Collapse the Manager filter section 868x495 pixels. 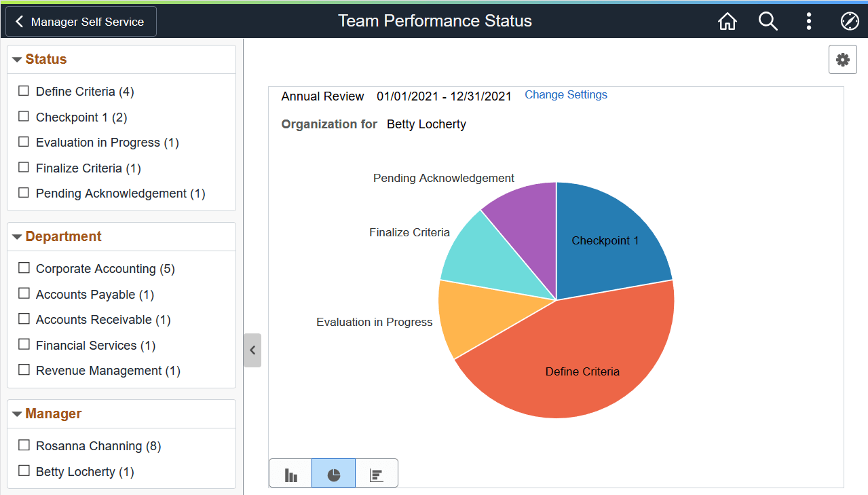tap(17, 414)
